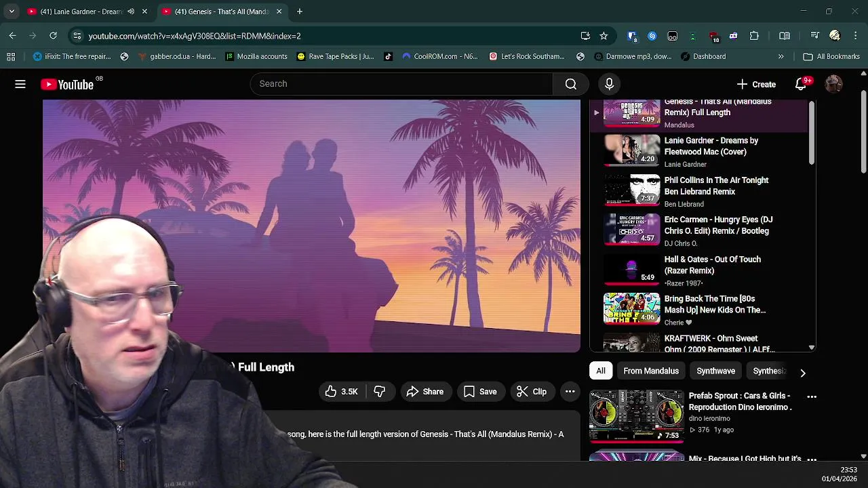View site information icon in address bar
Viewport: 868px width, 488px height.
77,36
